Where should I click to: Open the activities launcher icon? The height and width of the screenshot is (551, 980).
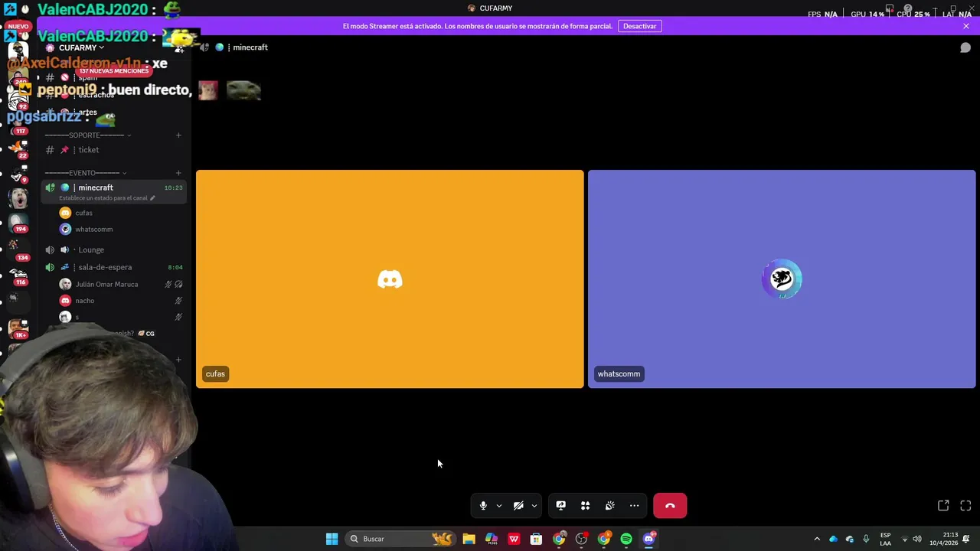tap(585, 506)
